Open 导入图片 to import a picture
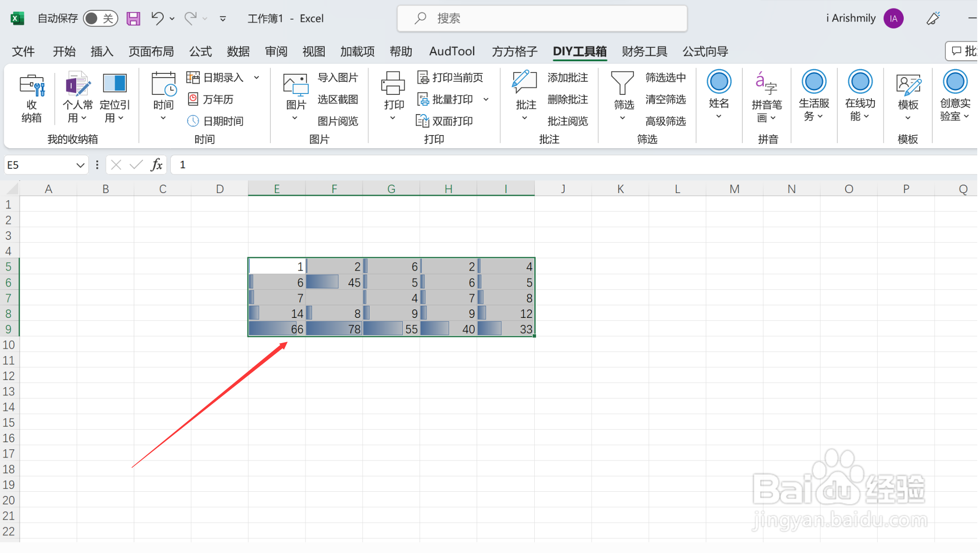The image size is (980, 553). [338, 77]
